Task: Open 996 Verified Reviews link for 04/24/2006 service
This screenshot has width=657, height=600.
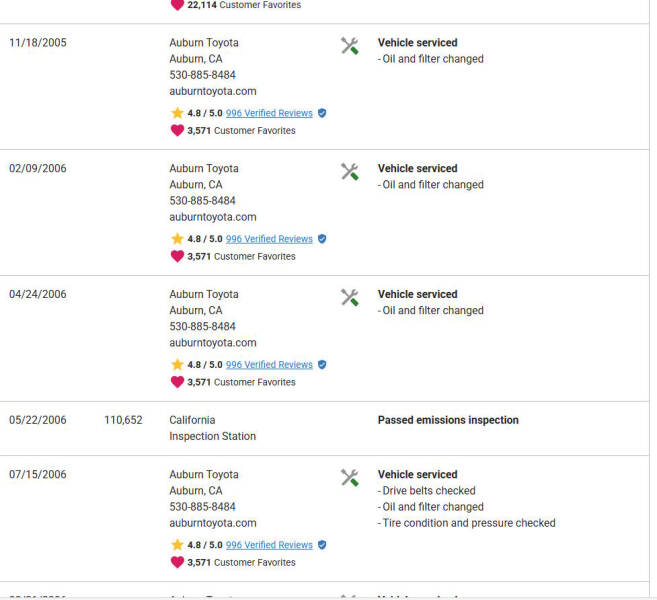Action: (x=269, y=365)
